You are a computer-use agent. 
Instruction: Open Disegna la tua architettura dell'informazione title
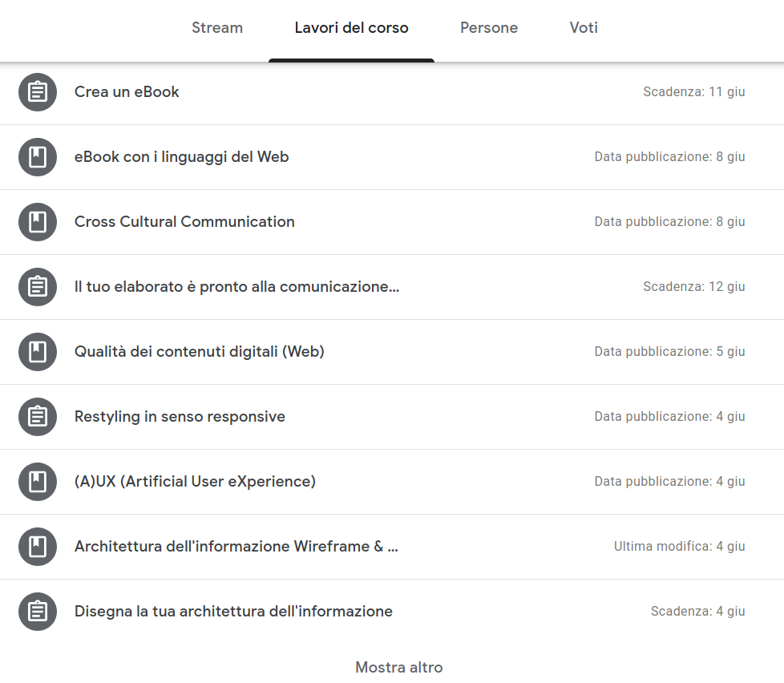(x=233, y=612)
